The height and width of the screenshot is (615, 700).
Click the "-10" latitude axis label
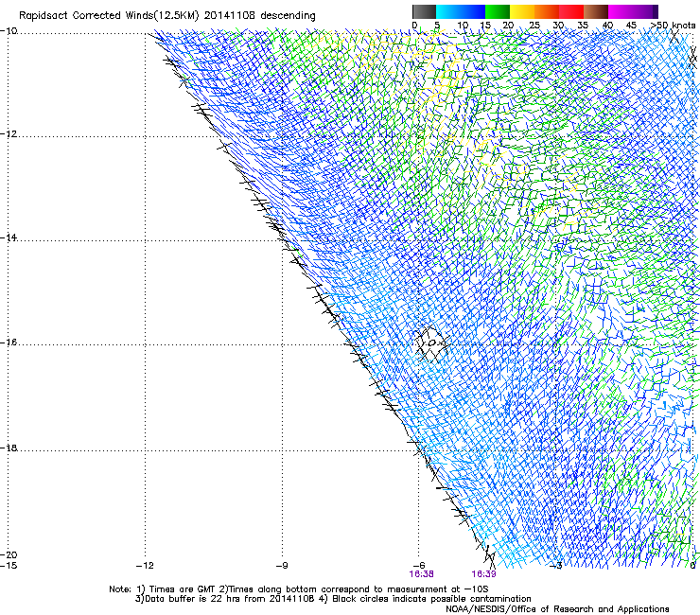[x=9, y=31]
